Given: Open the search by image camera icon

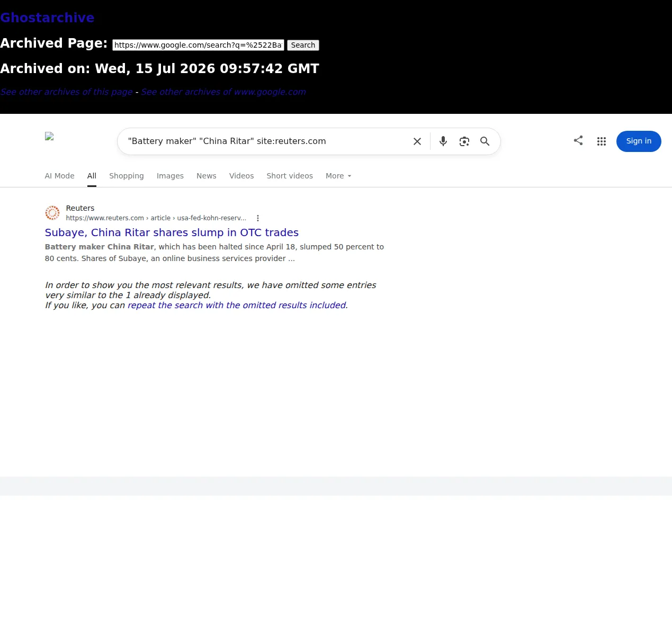Looking at the screenshot, I should pyautogui.click(x=464, y=141).
